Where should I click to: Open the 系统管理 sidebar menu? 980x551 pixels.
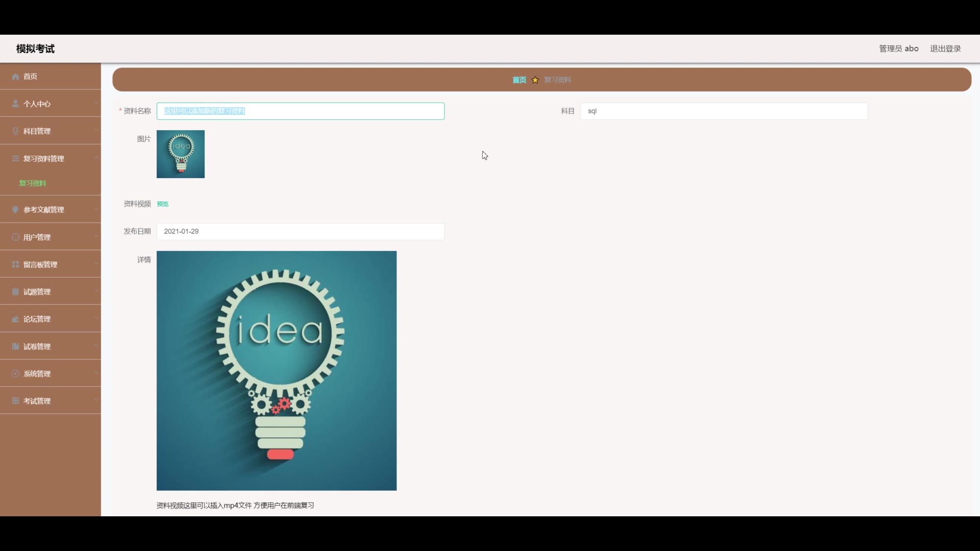point(51,373)
